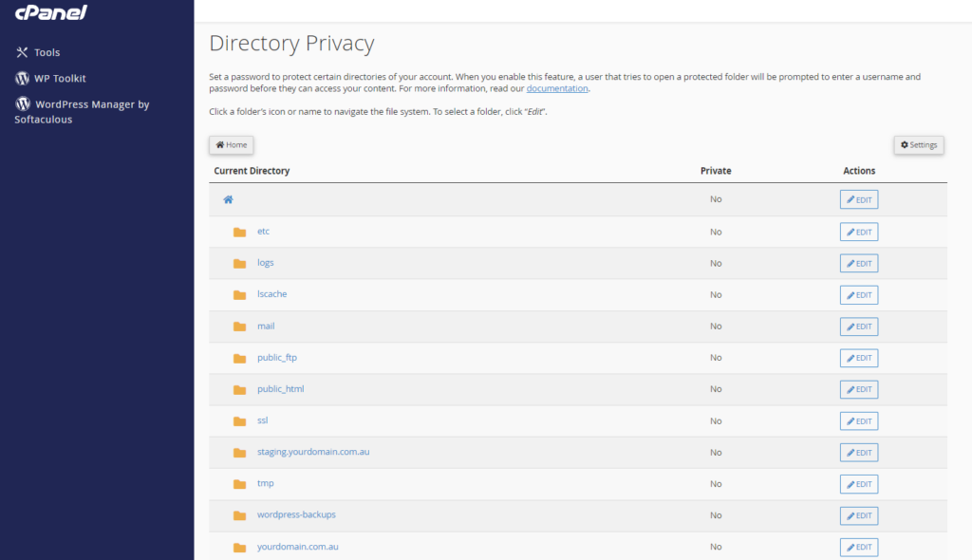
Task: Click the public_html folder icon
Action: [x=240, y=389]
